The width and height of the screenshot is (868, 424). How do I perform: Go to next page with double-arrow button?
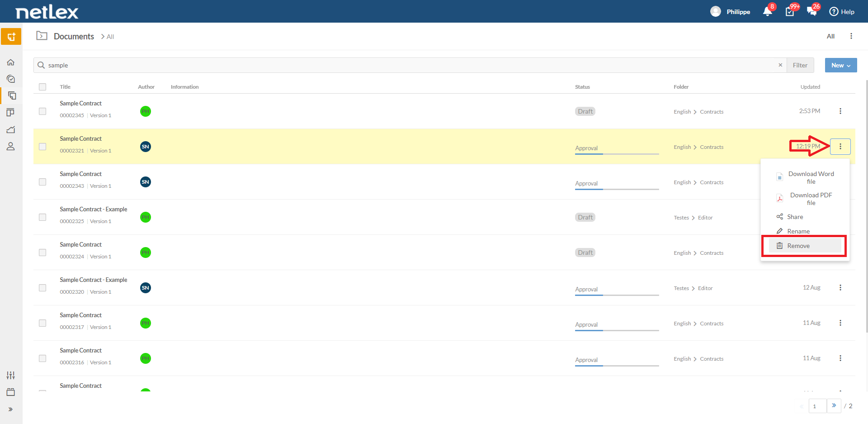point(834,405)
